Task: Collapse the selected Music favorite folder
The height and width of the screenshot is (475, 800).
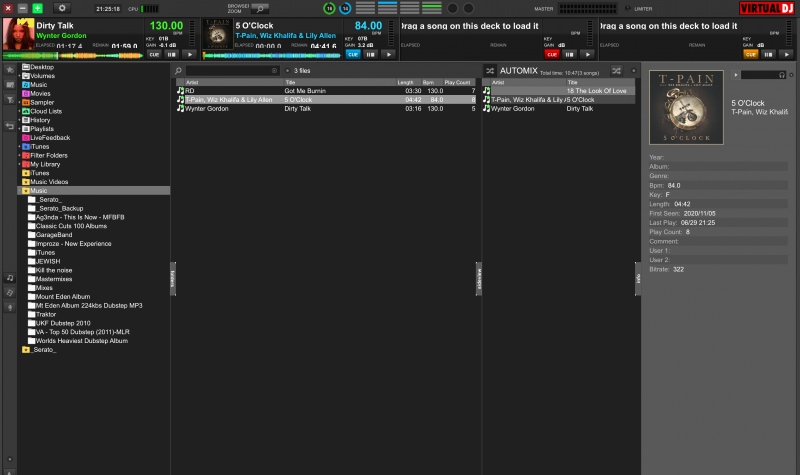Action: 19,191
